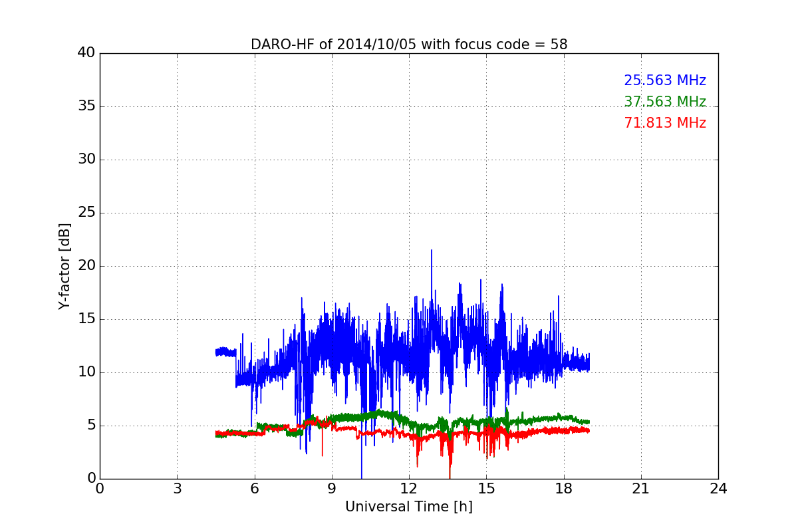Click the x-axis tick label 6
The height and width of the screenshot is (532, 798).
point(255,489)
